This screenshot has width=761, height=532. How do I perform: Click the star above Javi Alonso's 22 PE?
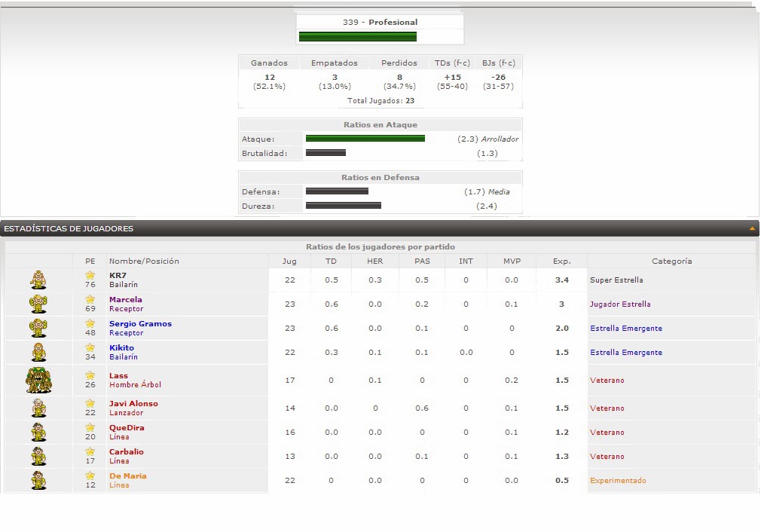(90, 403)
